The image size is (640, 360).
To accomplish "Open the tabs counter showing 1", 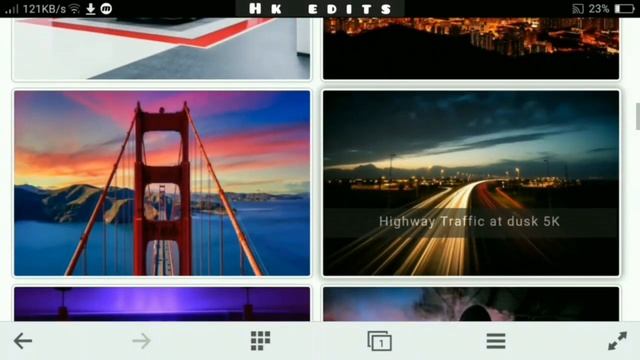I will coord(380,341).
